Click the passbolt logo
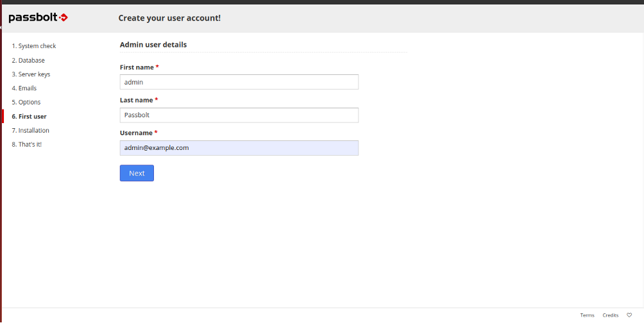The image size is (644, 323). tap(38, 18)
